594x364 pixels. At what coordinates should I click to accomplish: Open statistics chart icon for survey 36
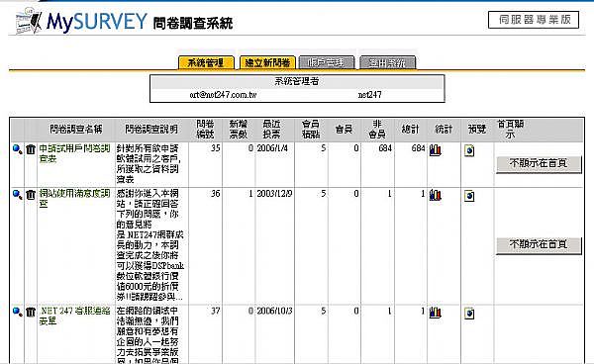[436, 195]
